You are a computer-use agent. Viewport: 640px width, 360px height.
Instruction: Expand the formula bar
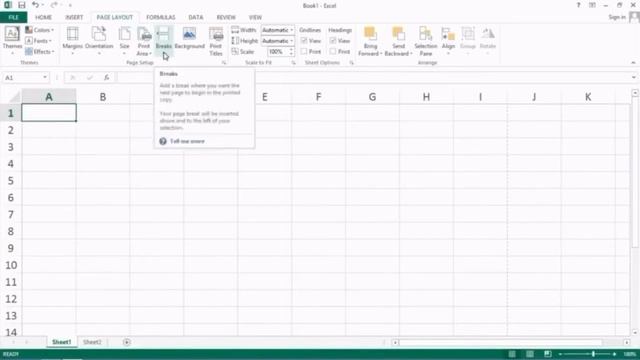point(633,77)
